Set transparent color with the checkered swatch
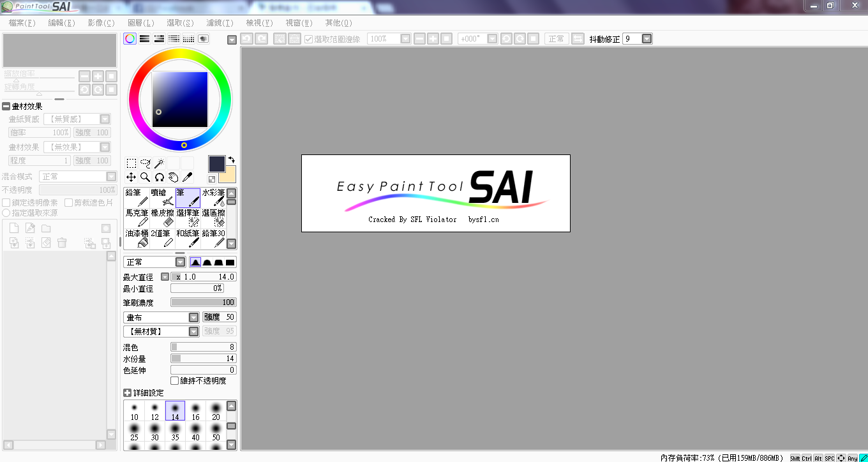The width and height of the screenshot is (868, 462). point(212,179)
